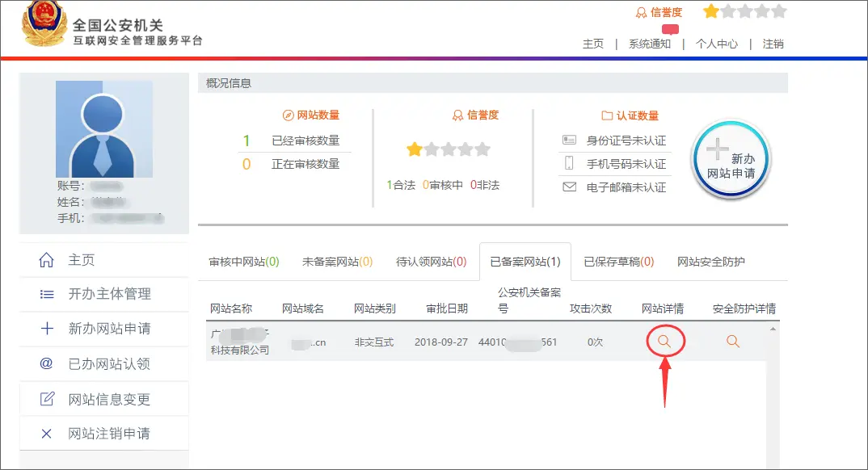This screenshot has height=470, width=868.
Task: Select the 待认领网站 tab
Action: point(431,262)
